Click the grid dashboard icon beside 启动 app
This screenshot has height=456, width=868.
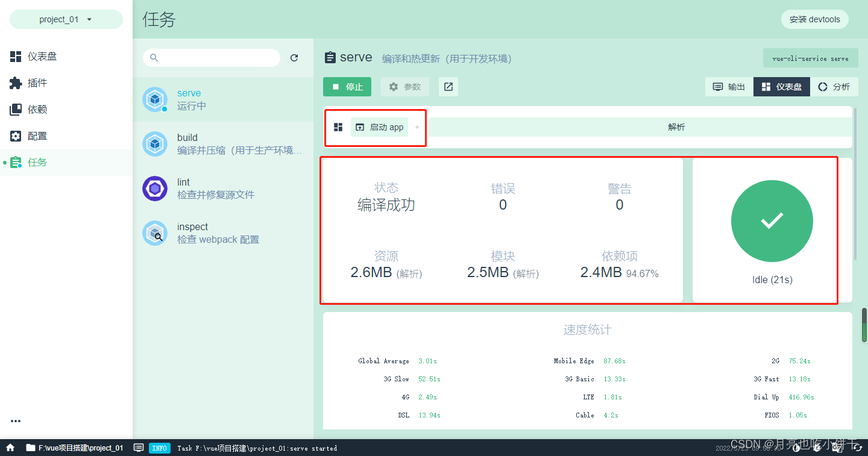pyautogui.click(x=338, y=127)
